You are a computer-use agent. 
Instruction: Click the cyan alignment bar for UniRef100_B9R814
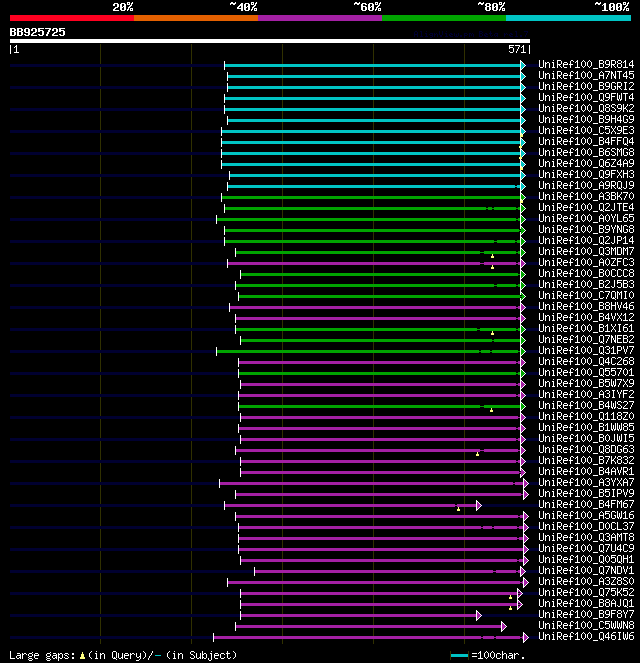click(372, 66)
